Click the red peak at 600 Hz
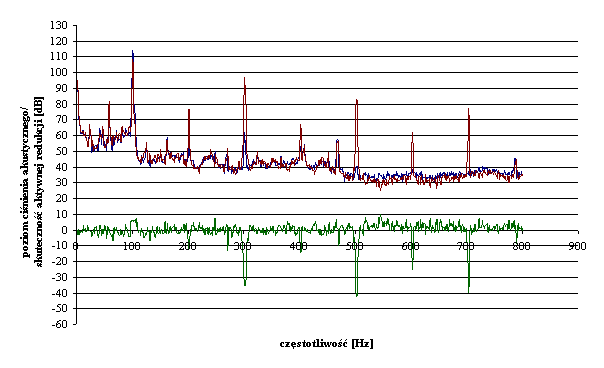 point(412,134)
